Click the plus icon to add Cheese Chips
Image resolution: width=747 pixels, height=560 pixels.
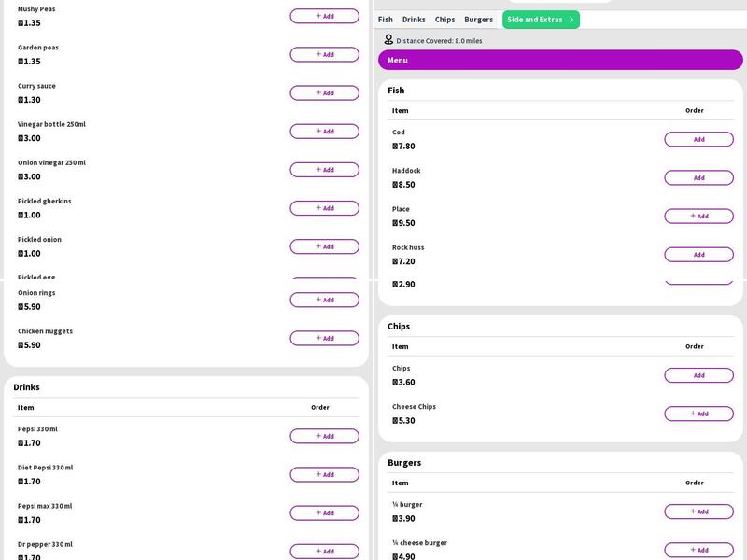coord(693,413)
